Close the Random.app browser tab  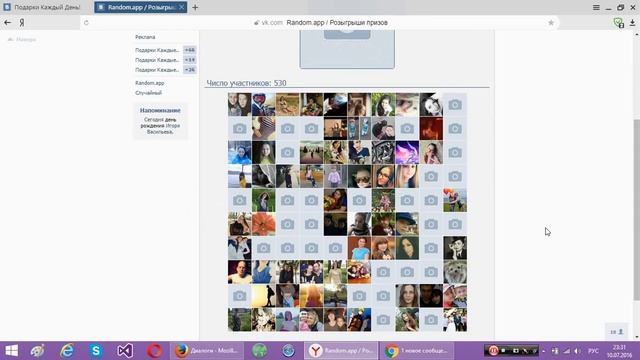(182, 7)
